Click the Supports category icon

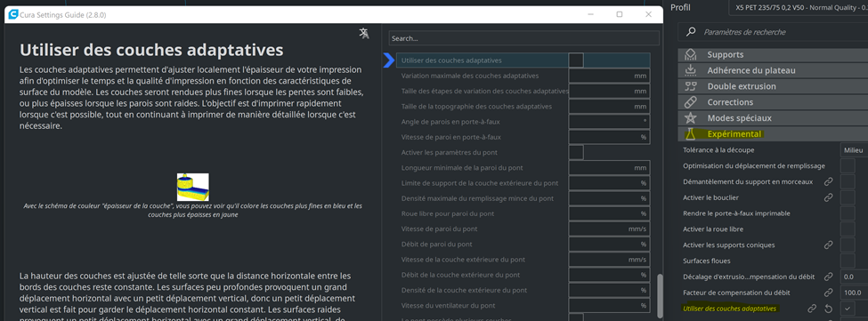click(x=690, y=55)
